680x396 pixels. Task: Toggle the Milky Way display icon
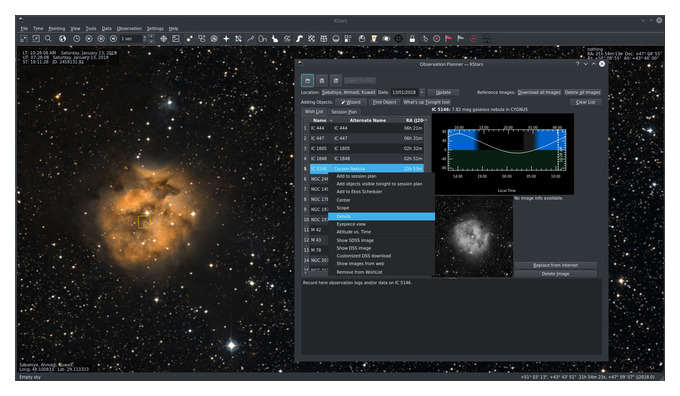click(299, 39)
